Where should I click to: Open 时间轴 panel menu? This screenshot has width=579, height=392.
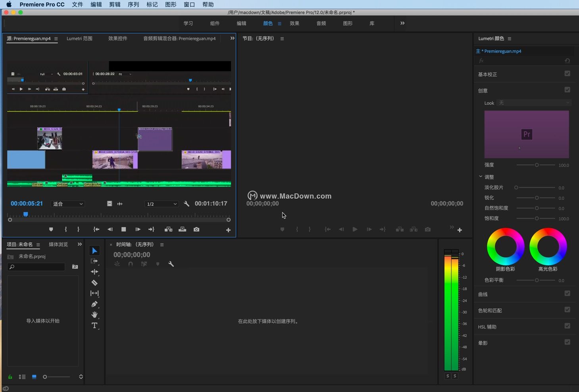coord(162,245)
